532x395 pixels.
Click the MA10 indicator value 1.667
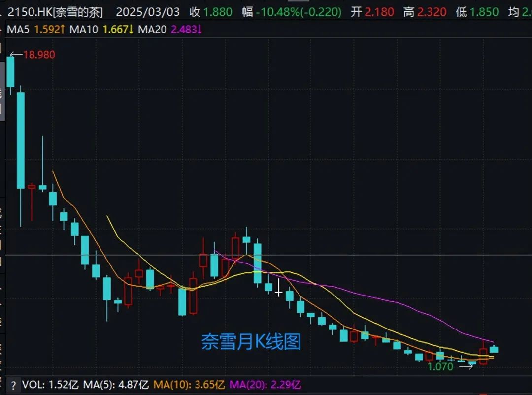coord(118,30)
